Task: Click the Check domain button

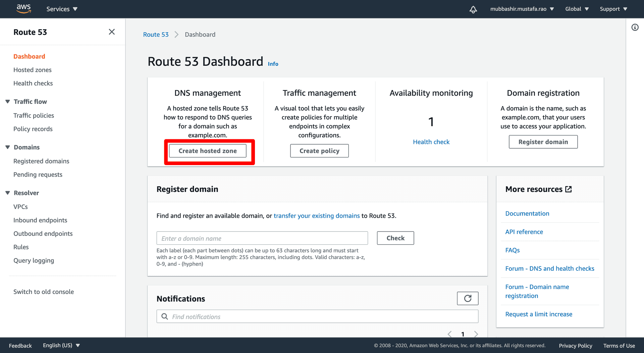Action: coord(395,238)
